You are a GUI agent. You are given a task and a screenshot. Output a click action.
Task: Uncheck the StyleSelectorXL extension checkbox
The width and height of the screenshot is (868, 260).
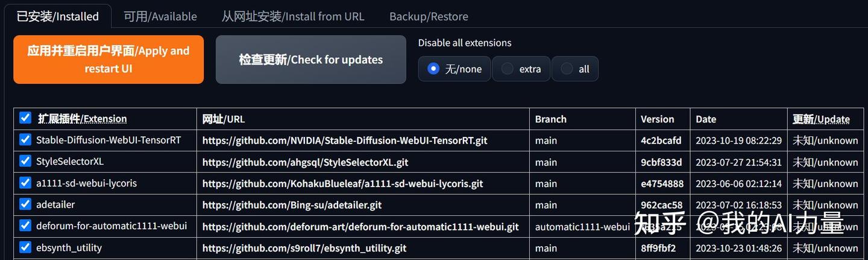pyautogui.click(x=25, y=161)
